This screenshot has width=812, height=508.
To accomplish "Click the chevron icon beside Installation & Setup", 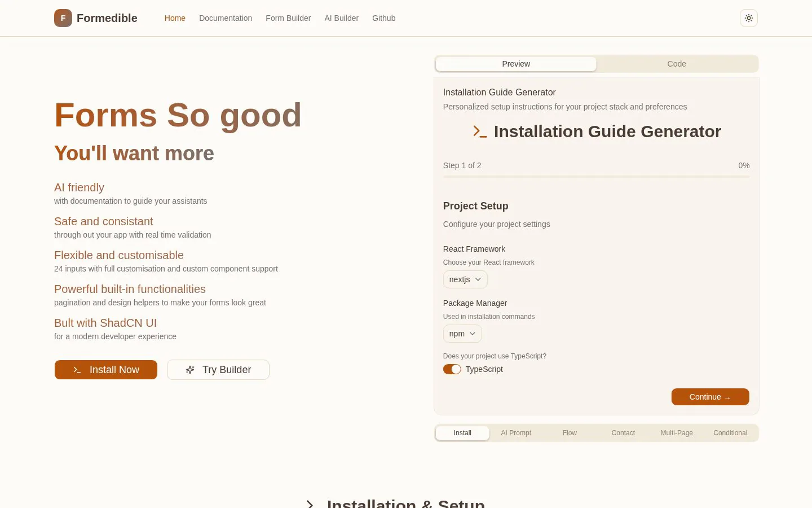I will tap(310, 504).
